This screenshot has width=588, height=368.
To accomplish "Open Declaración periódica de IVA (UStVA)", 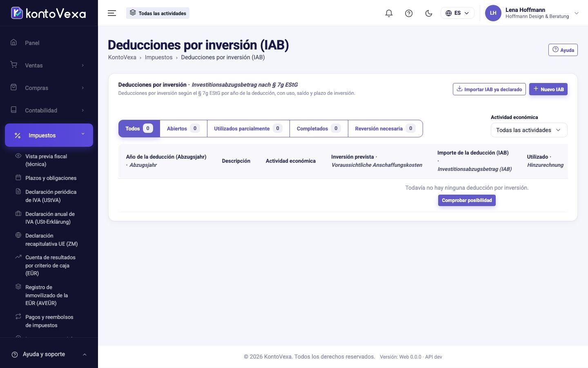I will (x=51, y=196).
